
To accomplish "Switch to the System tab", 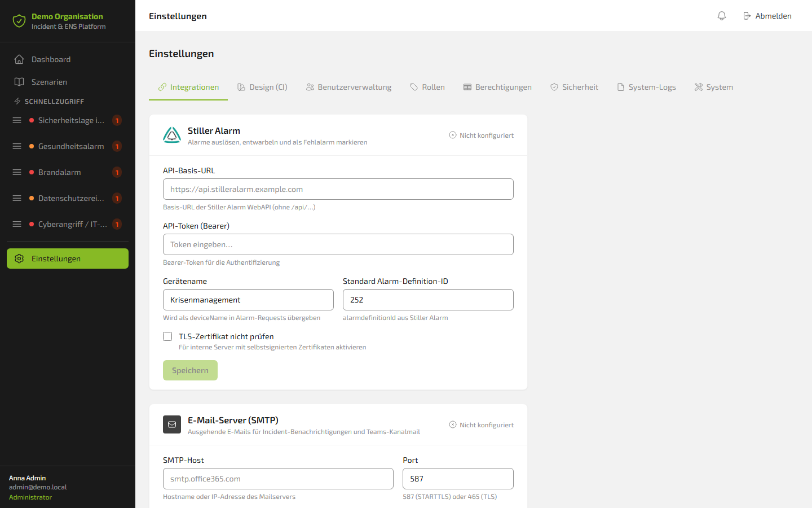I will pyautogui.click(x=714, y=87).
